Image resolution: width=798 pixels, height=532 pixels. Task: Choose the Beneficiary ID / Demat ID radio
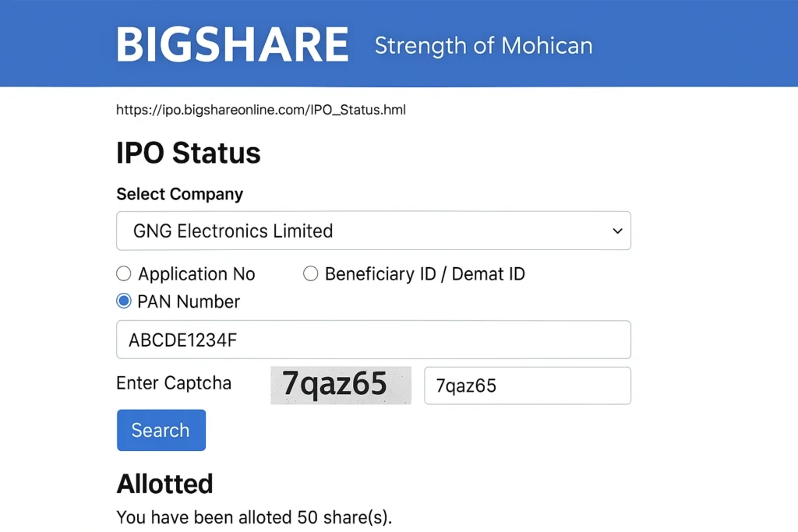(x=310, y=273)
